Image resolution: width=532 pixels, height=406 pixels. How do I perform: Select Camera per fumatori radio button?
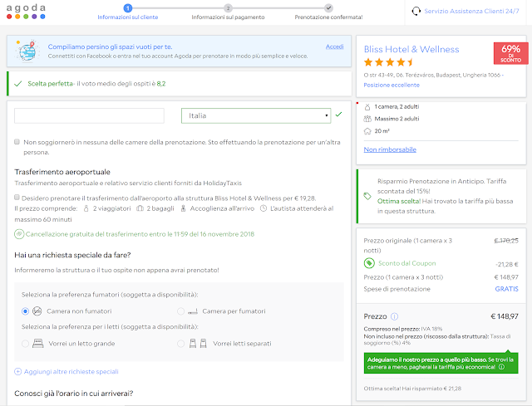[181, 311]
